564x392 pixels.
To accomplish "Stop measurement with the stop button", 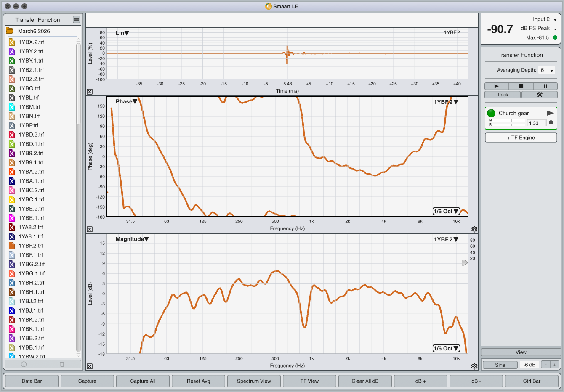I will pyautogui.click(x=521, y=86).
